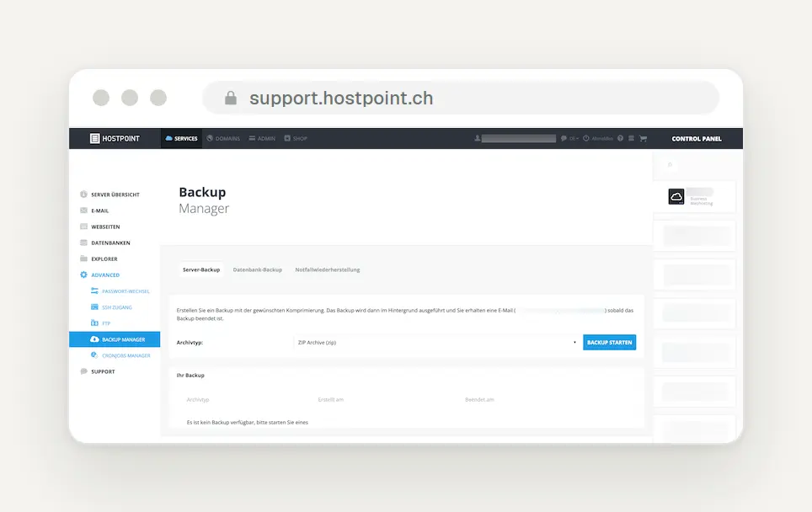The height and width of the screenshot is (512, 812).
Task: Open the Domains menu in top navigation
Action: point(223,138)
